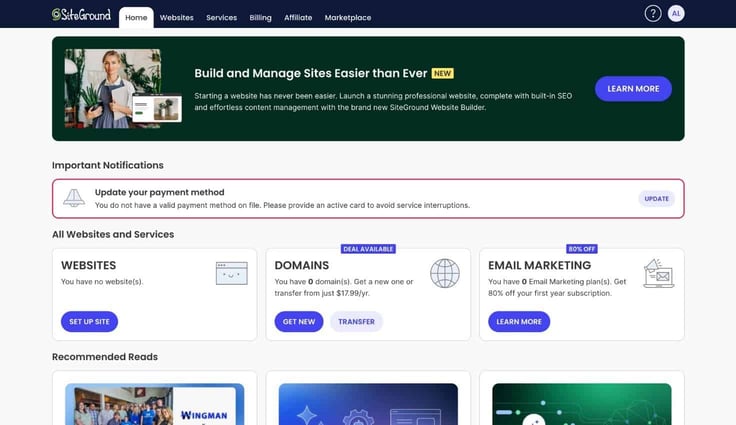736x425 pixels.
Task: Open the Marketplace tab
Action: (348, 17)
